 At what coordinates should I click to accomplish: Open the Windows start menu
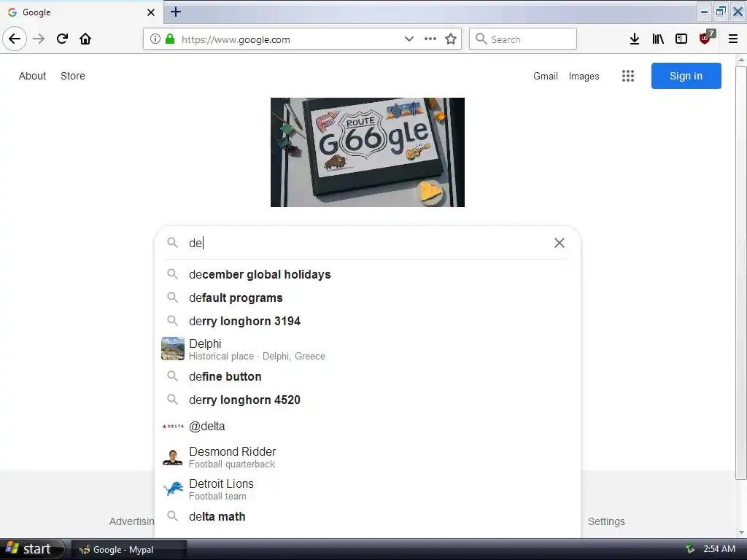pyautogui.click(x=32, y=549)
